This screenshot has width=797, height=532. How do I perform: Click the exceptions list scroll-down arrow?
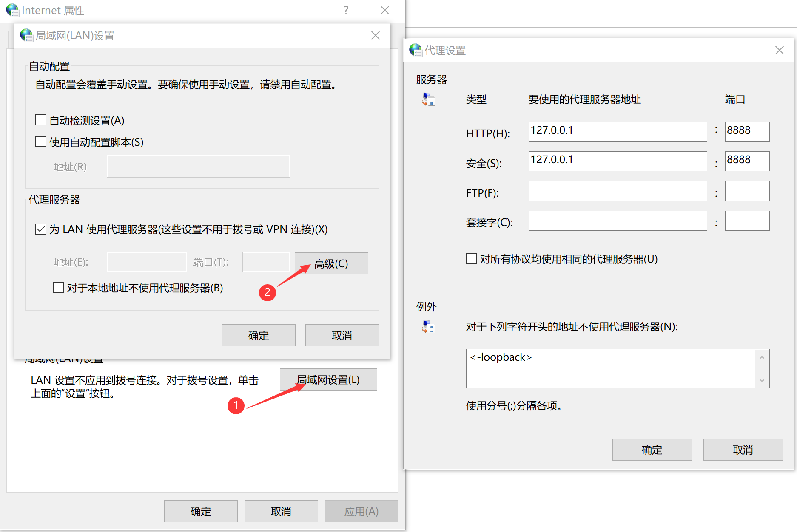click(x=762, y=380)
